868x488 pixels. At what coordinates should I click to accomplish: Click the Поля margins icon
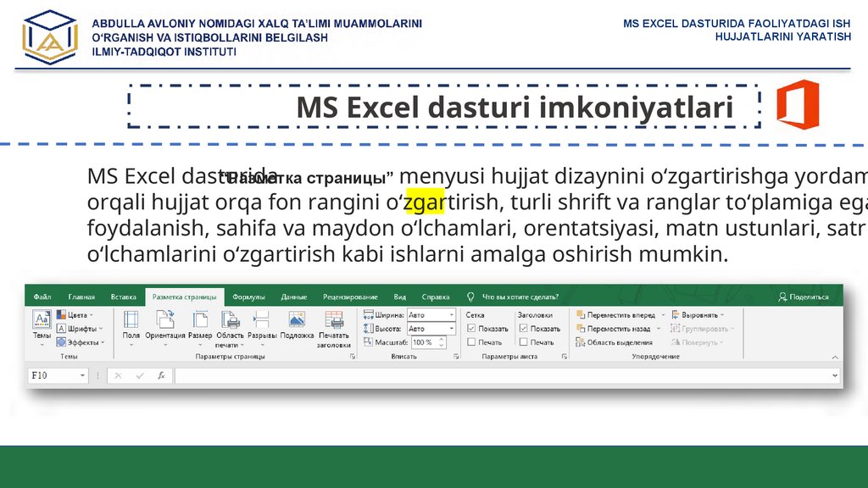(x=131, y=319)
